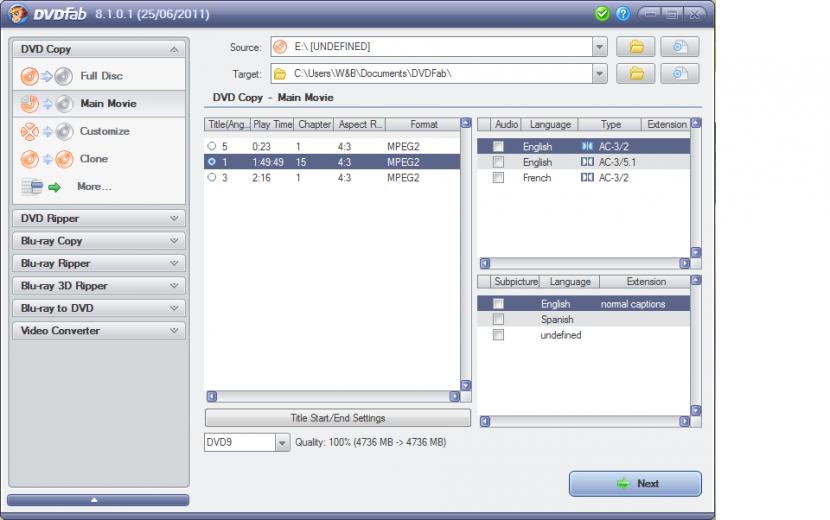Click the audio Language column header
This screenshot has height=520, width=830.
pyautogui.click(x=550, y=124)
